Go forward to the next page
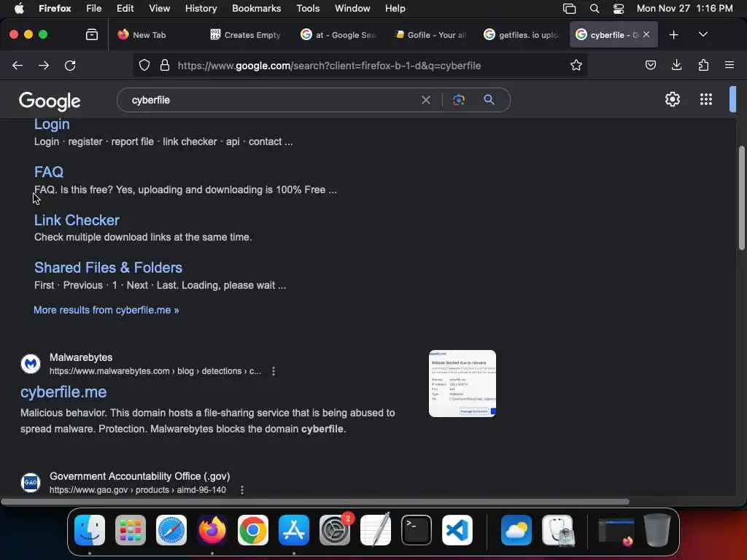 click(44, 65)
